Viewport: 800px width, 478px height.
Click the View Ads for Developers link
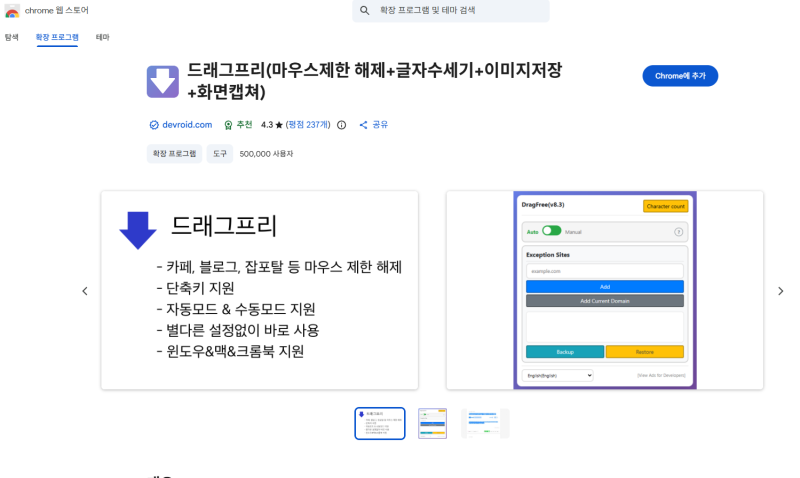tap(661, 375)
